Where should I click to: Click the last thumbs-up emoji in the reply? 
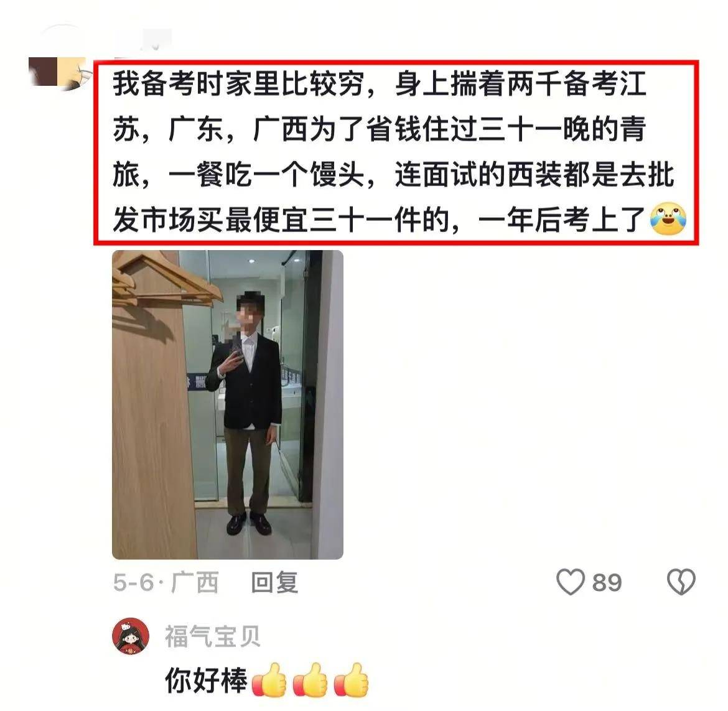[x=351, y=680]
